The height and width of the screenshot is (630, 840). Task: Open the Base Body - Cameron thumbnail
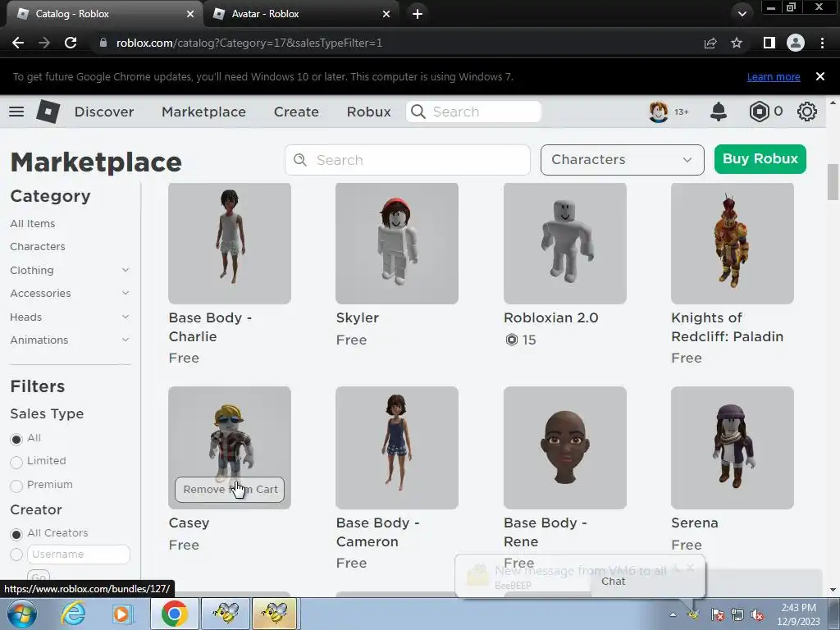point(397,448)
